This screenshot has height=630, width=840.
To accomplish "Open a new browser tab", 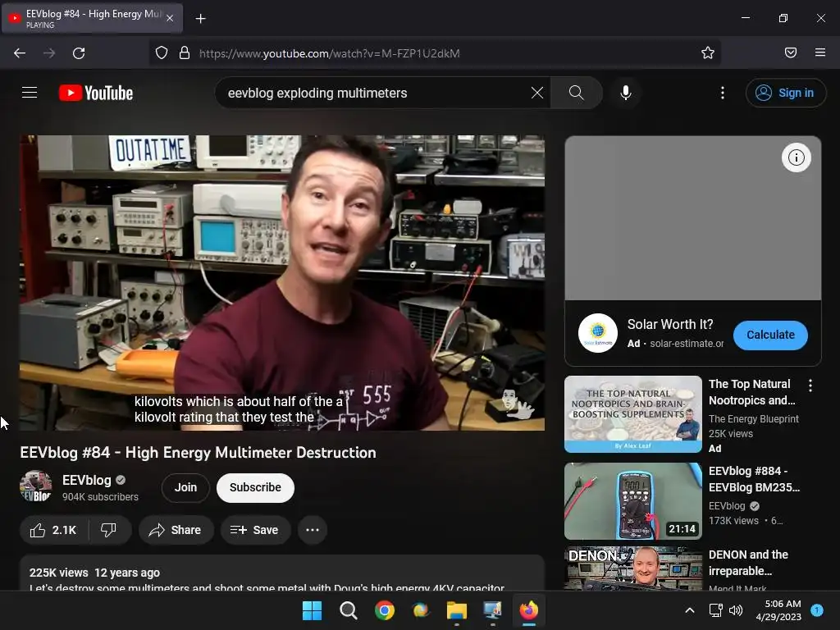I will tap(200, 19).
